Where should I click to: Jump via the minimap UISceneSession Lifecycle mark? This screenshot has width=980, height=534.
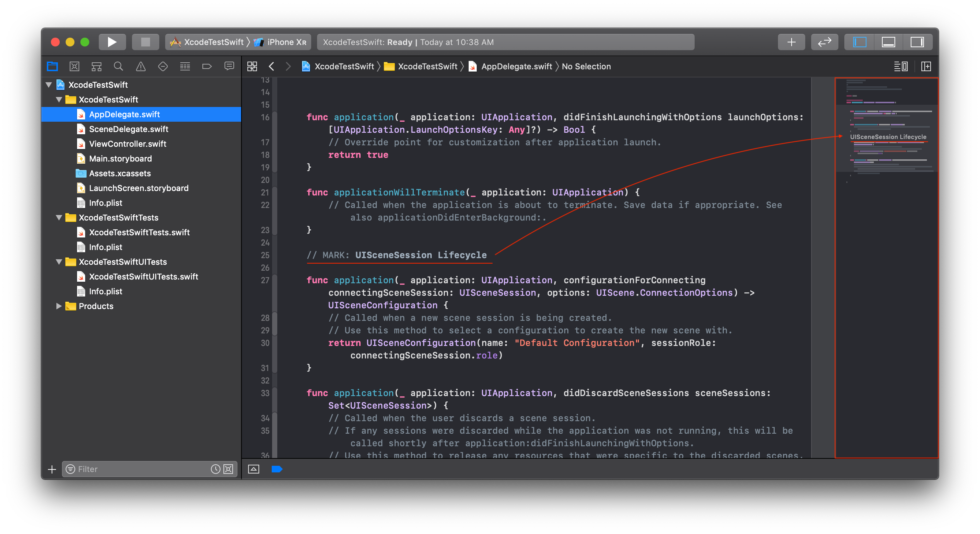pos(888,137)
